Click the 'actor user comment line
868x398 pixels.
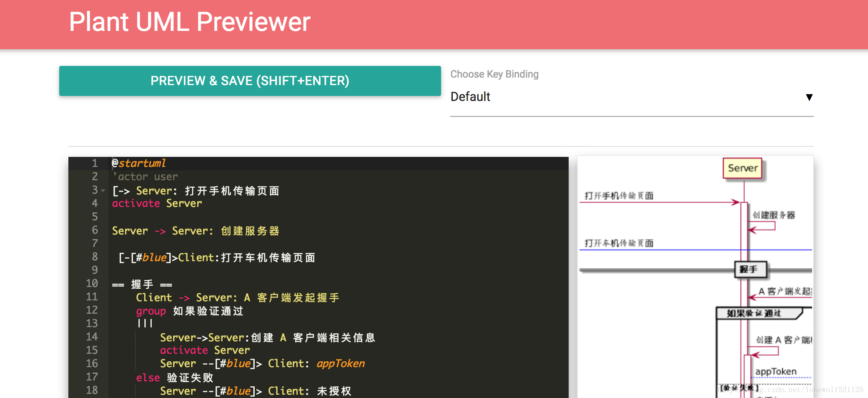pos(145,177)
